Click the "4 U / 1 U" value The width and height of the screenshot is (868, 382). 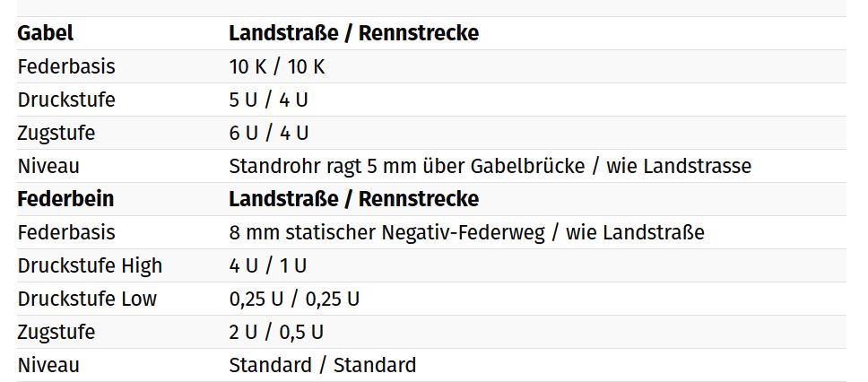pyautogui.click(x=267, y=265)
